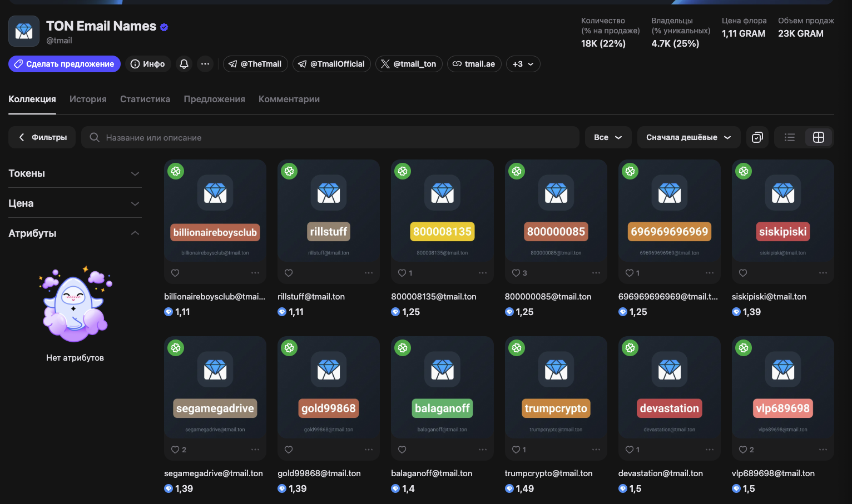Open the @TmailOfficial Telegram link
The height and width of the screenshot is (504, 852).
point(331,64)
